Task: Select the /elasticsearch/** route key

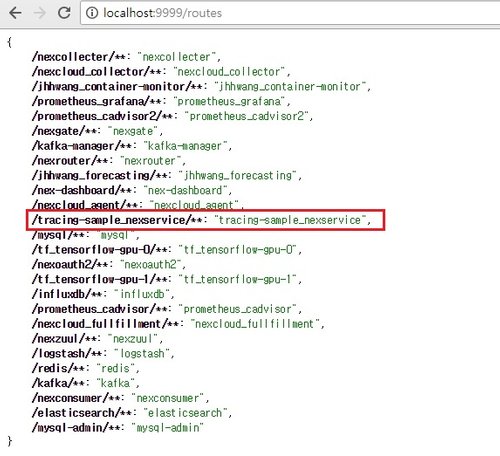Action: tap(81, 413)
